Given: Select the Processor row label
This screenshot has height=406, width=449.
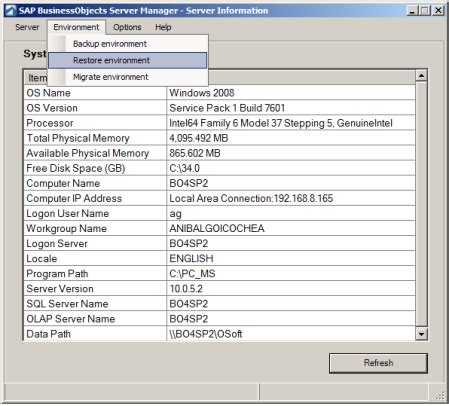Looking at the screenshot, I should (x=95, y=123).
